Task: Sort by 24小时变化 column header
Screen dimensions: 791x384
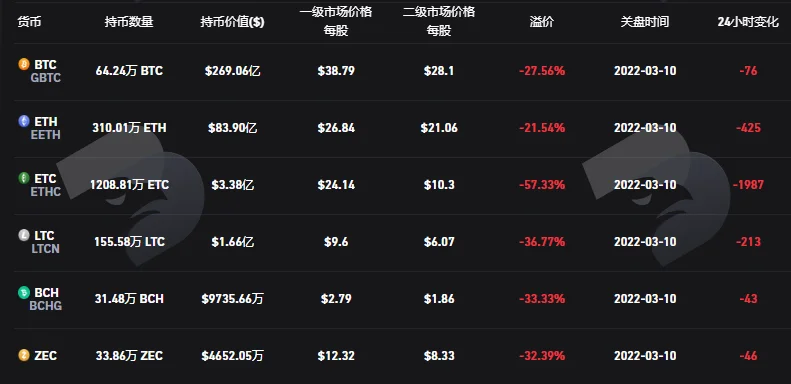Action: tap(748, 22)
